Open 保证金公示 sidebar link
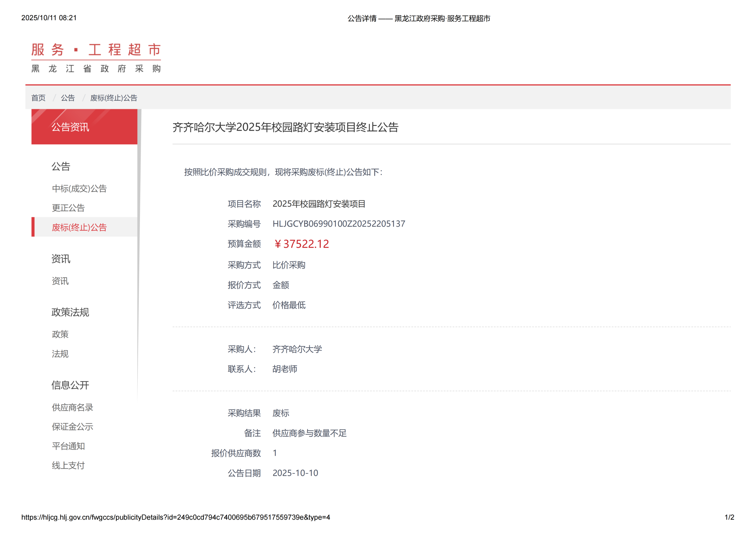Viewport: 756px width, 534px height. pyautogui.click(x=72, y=427)
